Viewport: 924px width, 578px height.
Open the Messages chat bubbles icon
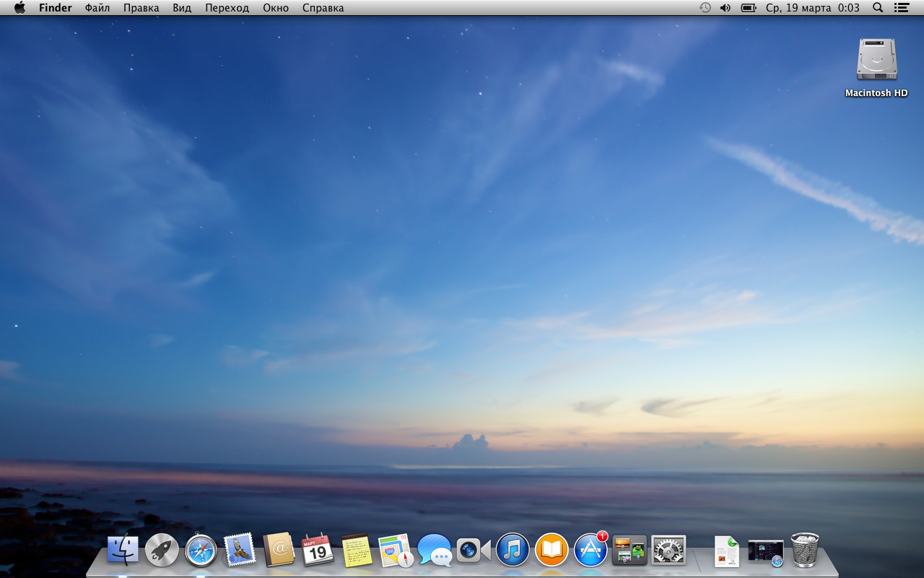[435, 551]
